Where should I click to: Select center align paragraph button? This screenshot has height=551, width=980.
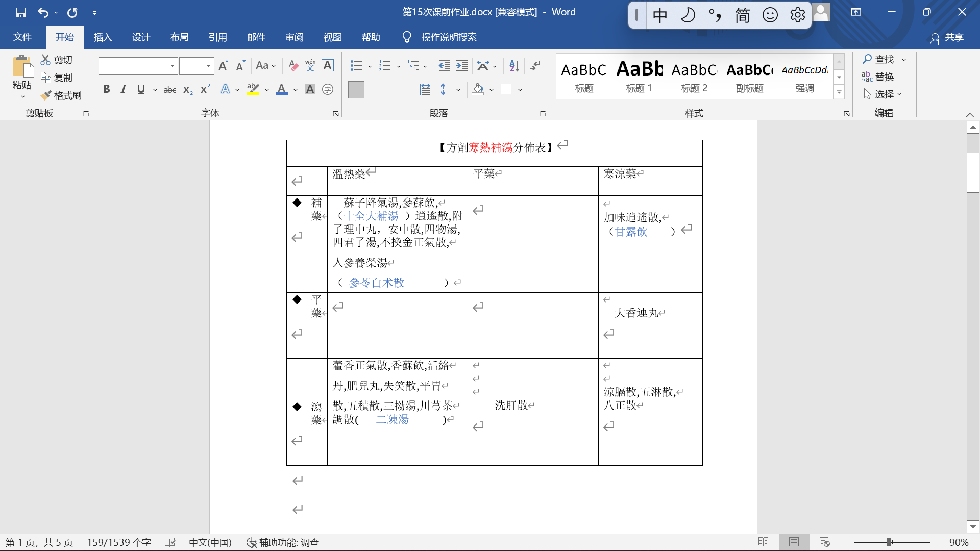coord(374,90)
